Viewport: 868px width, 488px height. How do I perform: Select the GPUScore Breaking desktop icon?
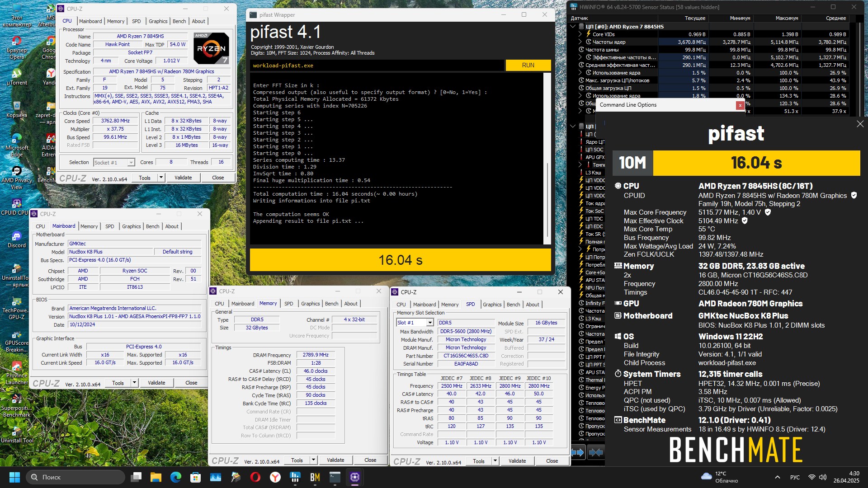(x=17, y=341)
